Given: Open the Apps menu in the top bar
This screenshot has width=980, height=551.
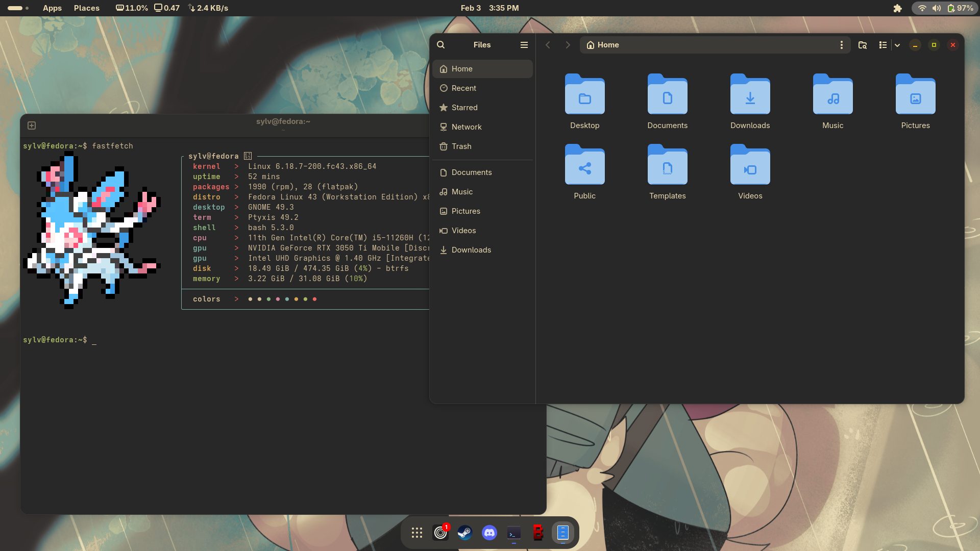Looking at the screenshot, I should pyautogui.click(x=52, y=8).
